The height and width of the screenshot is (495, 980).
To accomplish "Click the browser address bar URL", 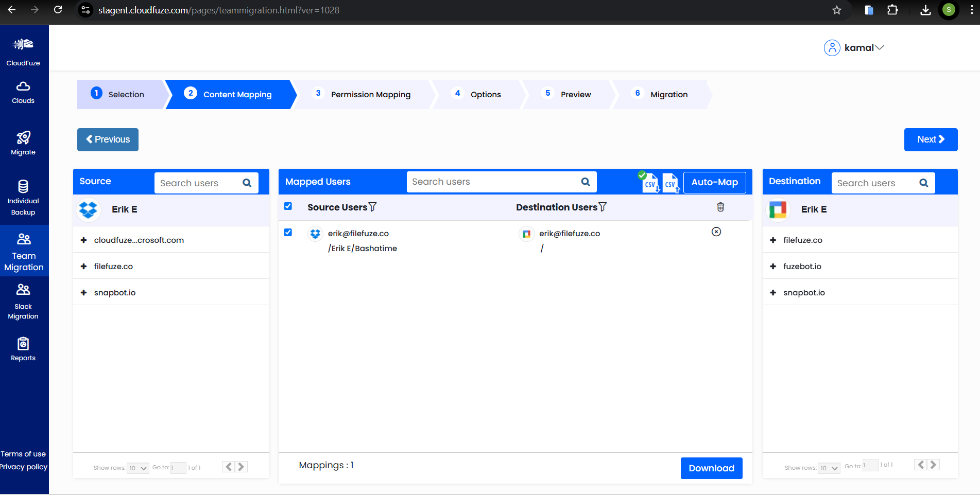I will click(219, 10).
